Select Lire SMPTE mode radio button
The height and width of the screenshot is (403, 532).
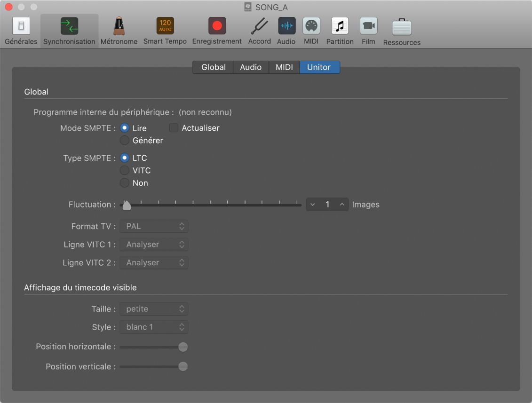coord(125,128)
